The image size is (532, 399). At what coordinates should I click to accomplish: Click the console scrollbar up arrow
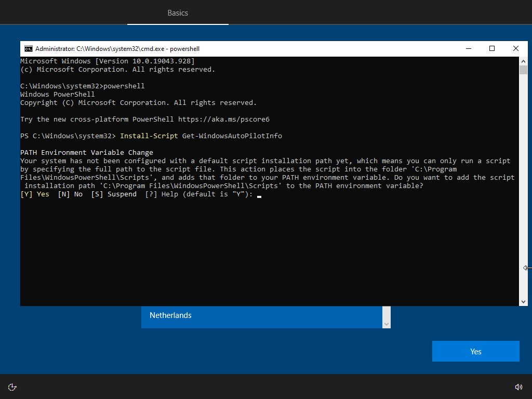pos(523,61)
